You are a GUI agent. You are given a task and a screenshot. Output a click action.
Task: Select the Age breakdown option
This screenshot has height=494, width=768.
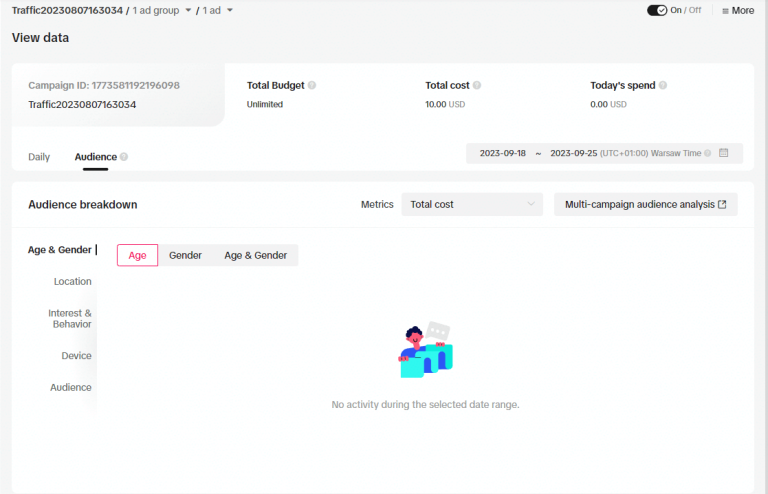137,255
